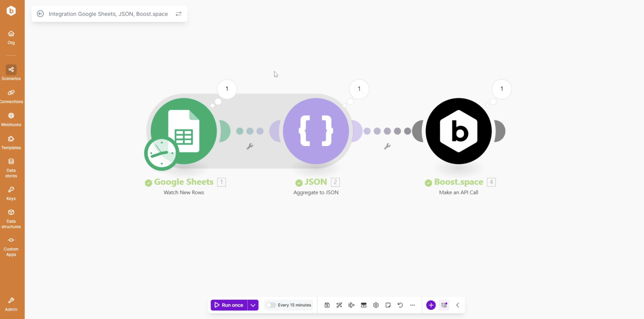The height and width of the screenshot is (319, 644).
Task: Click the purple add module plus button
Action: point(431,305)
